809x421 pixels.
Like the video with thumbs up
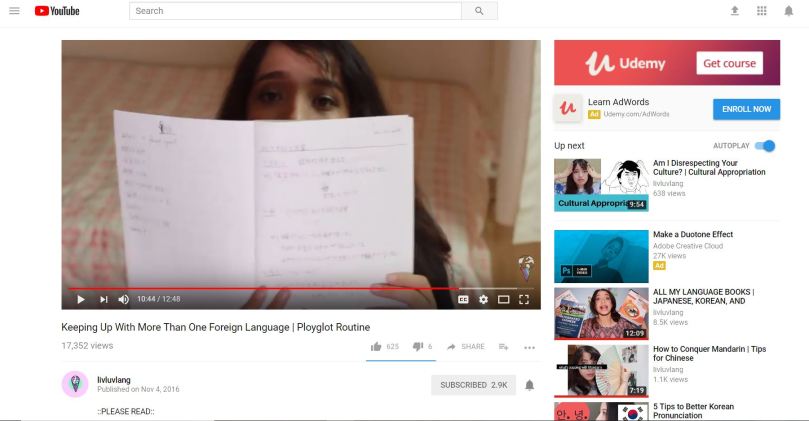(x=376, y=347)
